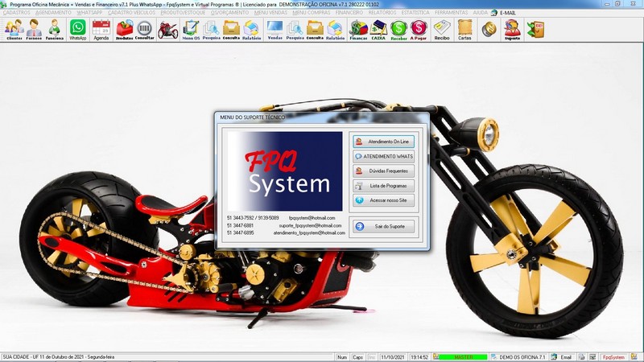Open the CAIXA cash register icon

(x=378, y=30)
